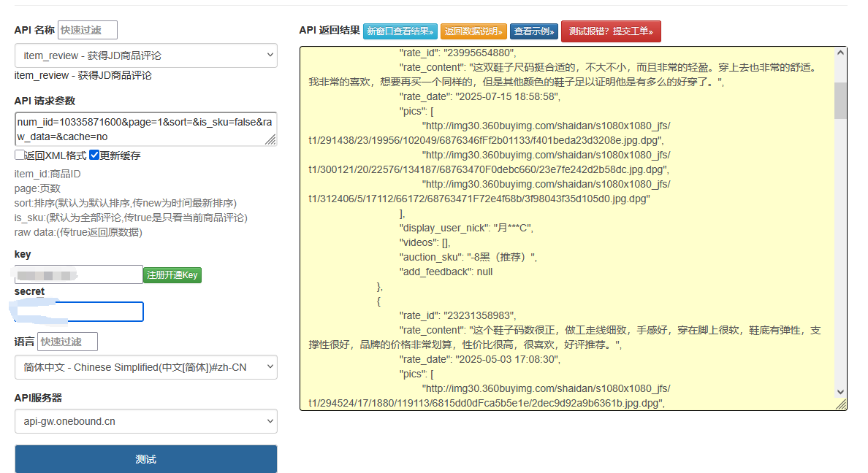The width and height of the screenshot is (868, 473).
Task: Click the rate_id "23995654880" line
Action: click(458, 53)
